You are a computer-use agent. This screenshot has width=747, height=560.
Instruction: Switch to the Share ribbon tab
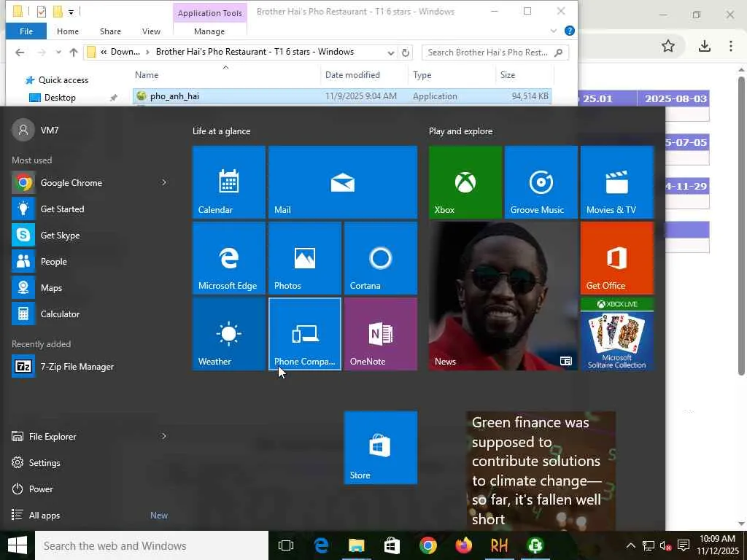(110, 31)
